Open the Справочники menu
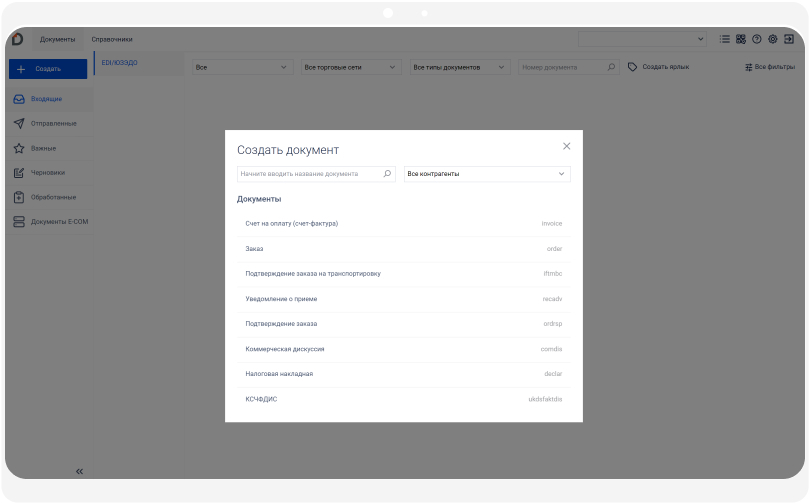Screen dimensions: 810x504 click(112, 39)
